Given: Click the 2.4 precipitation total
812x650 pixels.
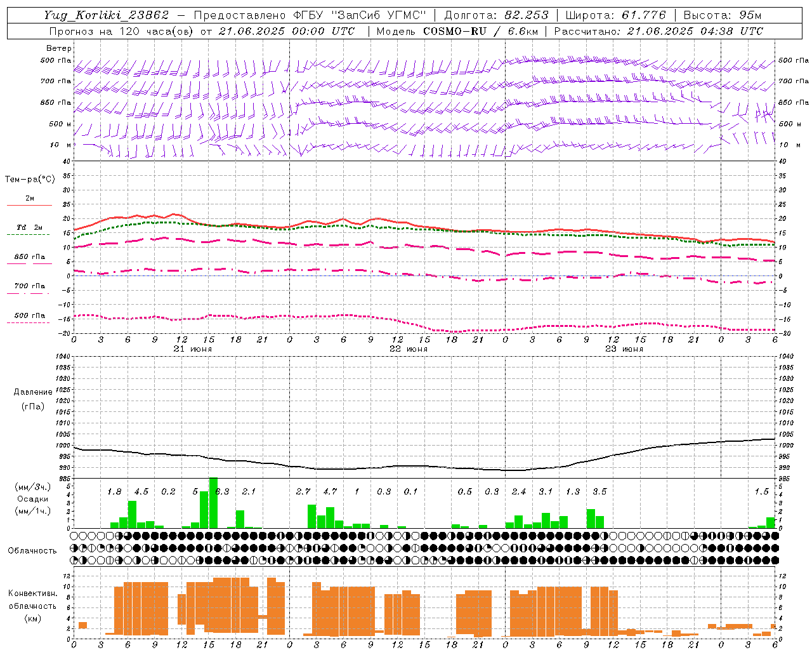Looking at the screenshot, I should (519, 491).
